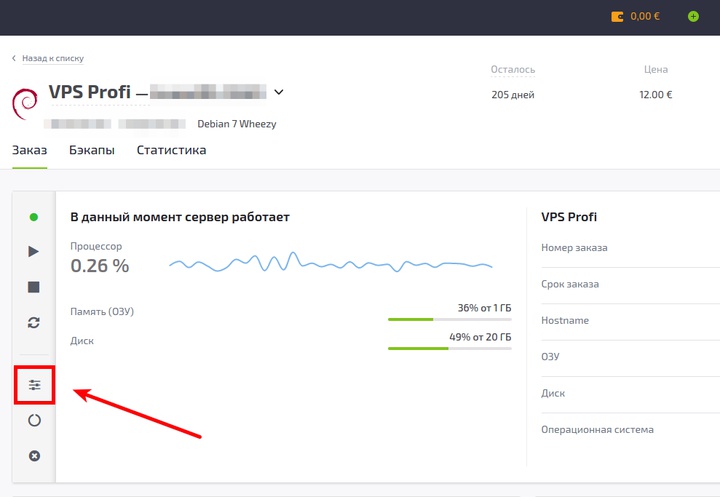Click the Hostname row
The image size is (720, 497).
click(x=630, y=321)
